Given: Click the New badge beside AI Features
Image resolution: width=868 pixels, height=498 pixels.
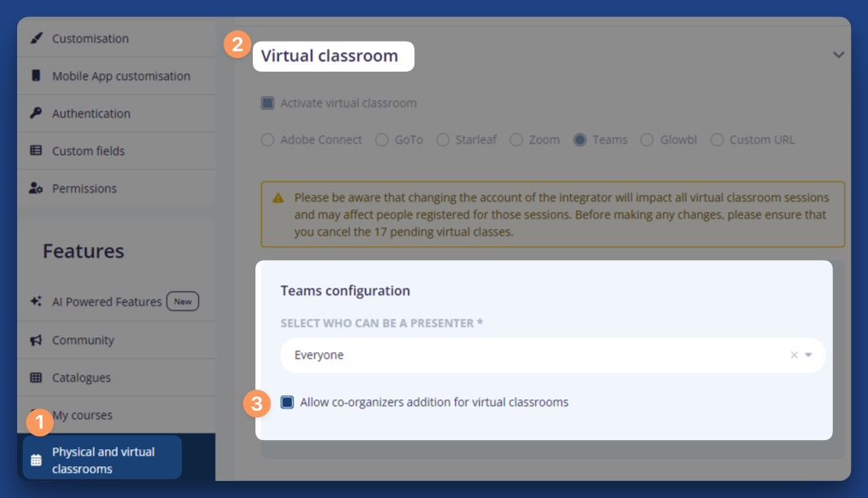Looking at the screenshot, I should click(x=183, y=302).
